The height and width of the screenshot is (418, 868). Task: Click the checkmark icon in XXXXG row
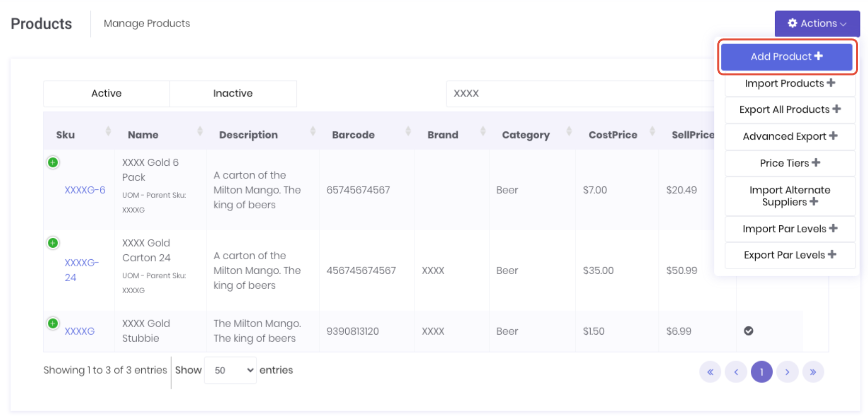pyautogui.click(x=748, y=331)
